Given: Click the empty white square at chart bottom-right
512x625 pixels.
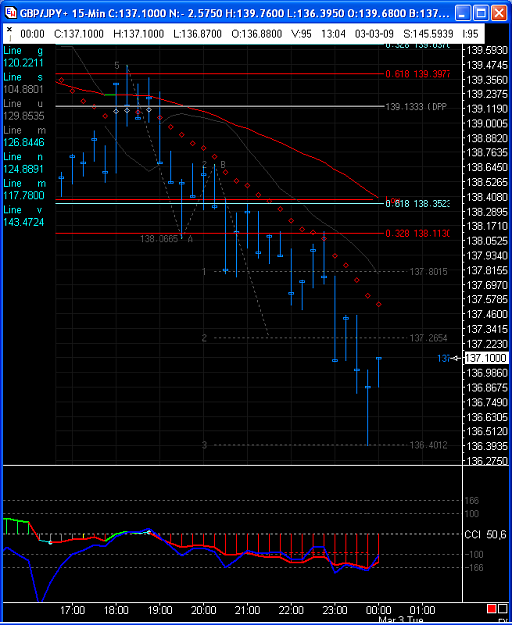Looking at the screenshot, I should pyautogui.click(x=501, y=609).
